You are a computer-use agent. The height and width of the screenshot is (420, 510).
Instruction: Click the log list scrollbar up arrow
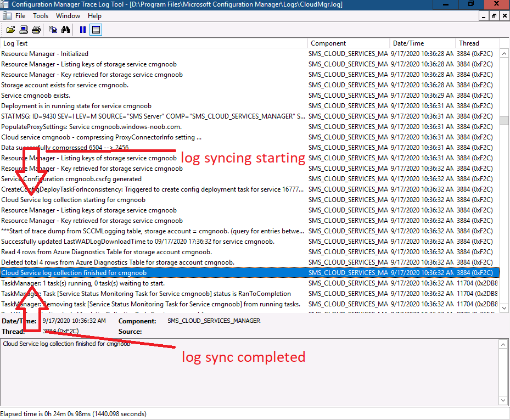pyautogui.click(x=504, y=53)
